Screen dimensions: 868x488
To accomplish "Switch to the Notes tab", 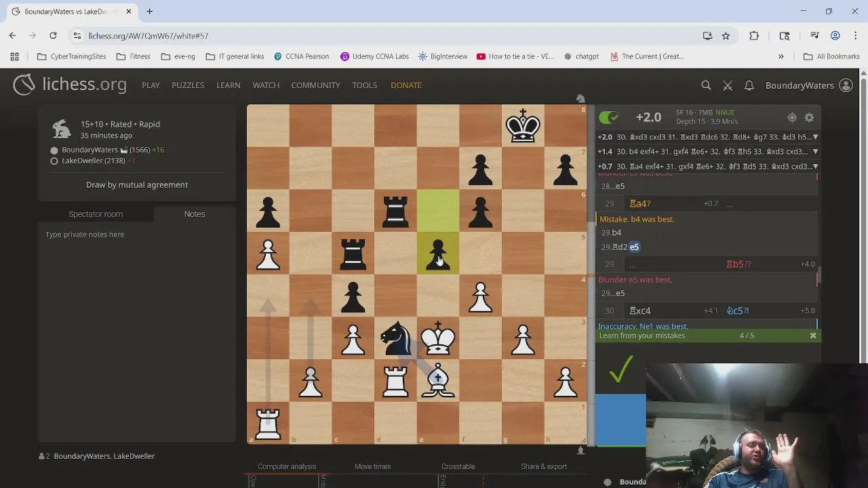I will (195, 214).
